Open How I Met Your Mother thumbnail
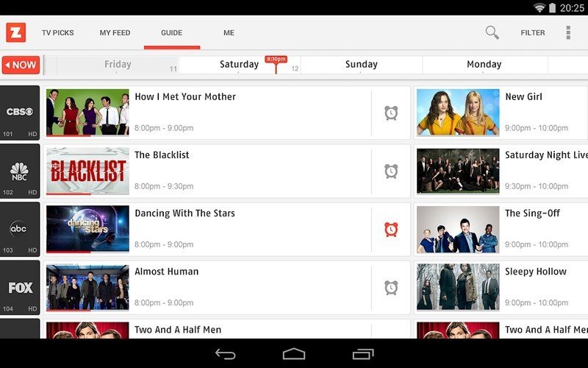Screen dimensions: 588x368 coord(87,113)
